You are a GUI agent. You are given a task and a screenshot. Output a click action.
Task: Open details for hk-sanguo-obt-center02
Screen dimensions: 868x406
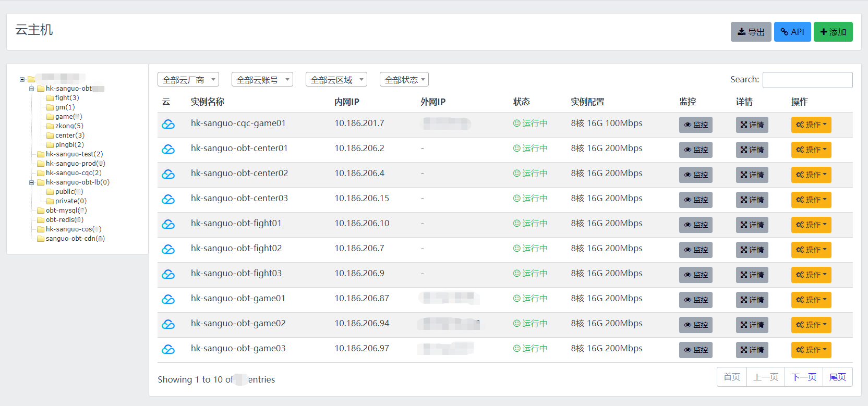point(752,175)
